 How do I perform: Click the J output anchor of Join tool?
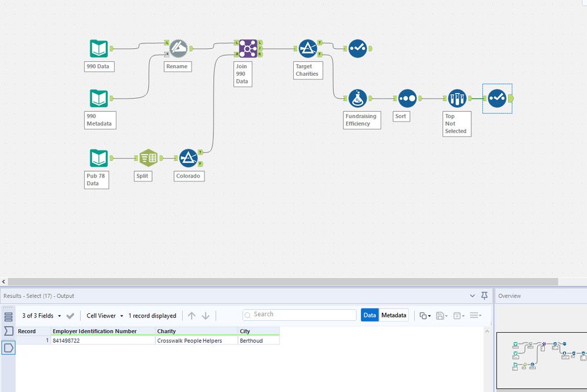pyautogui.click(x=260, y=49)
